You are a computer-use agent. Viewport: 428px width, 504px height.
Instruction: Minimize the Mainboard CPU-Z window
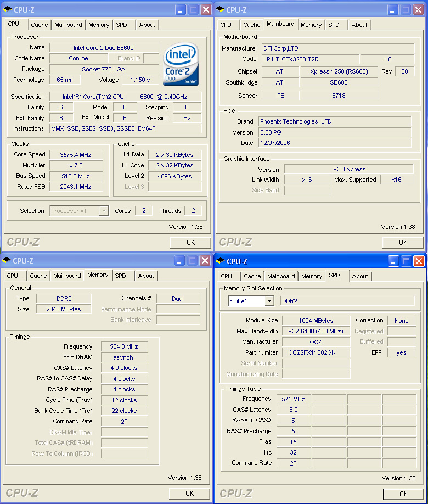[392, 10]
